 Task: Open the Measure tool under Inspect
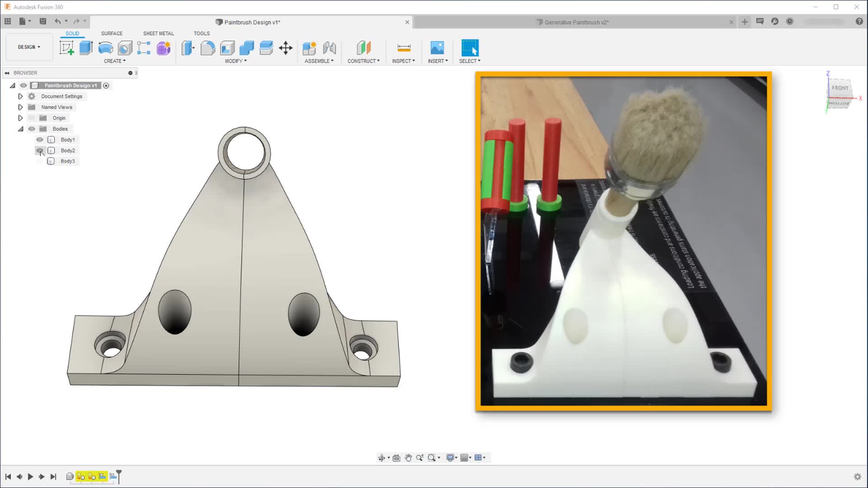404,48
